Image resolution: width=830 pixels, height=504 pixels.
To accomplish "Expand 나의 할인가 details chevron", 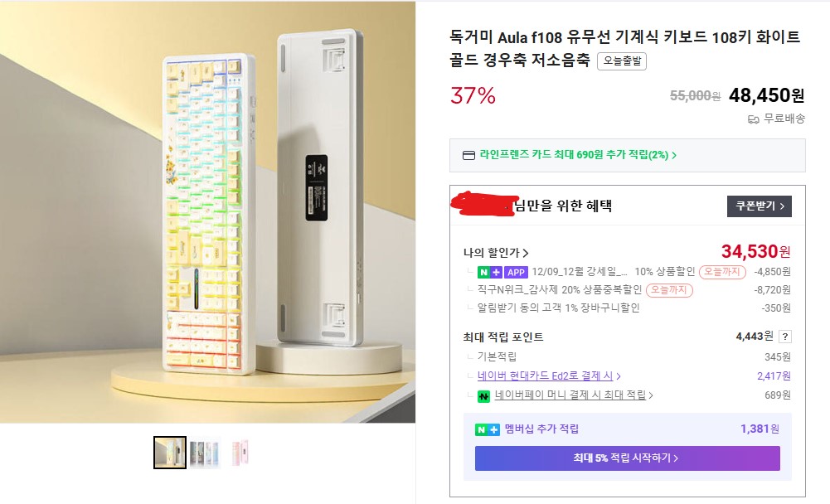I will [x=526, y=254].
